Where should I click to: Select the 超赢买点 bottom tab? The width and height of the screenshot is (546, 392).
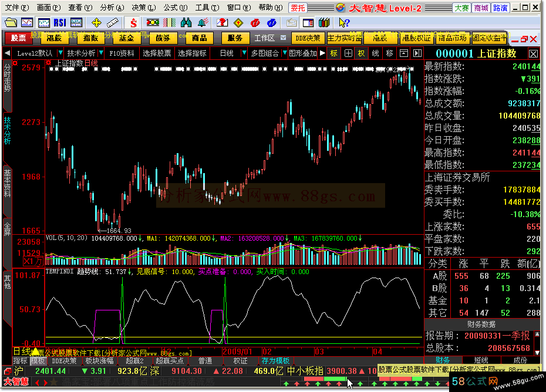pyautogui.click(x=170, y=361)
